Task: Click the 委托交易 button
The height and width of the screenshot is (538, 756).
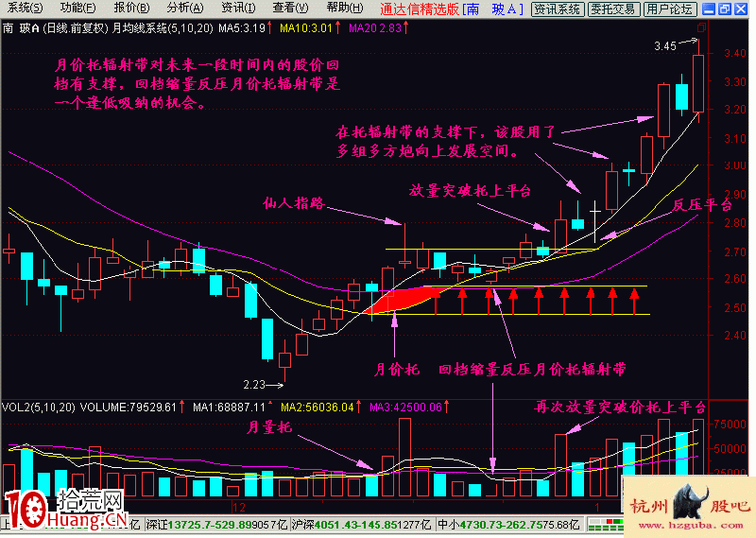Action: (613, 9)
